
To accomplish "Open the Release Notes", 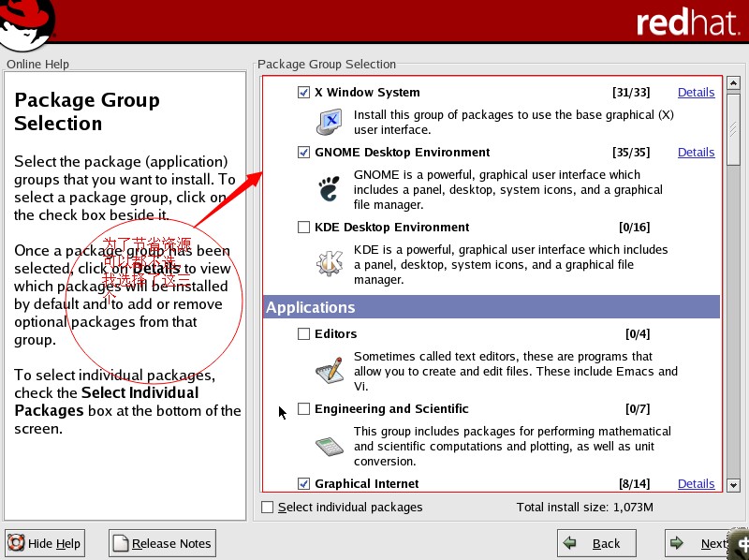I will 162,543.
